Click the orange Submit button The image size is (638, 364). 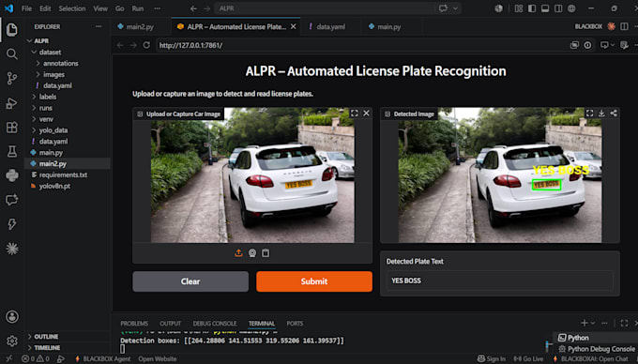[x=314, y=281]
